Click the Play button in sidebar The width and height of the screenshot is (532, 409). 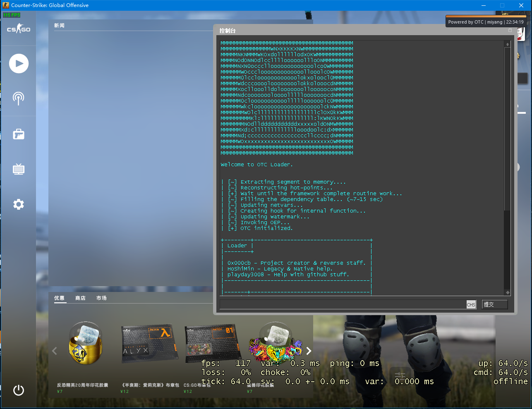point(19,64)
